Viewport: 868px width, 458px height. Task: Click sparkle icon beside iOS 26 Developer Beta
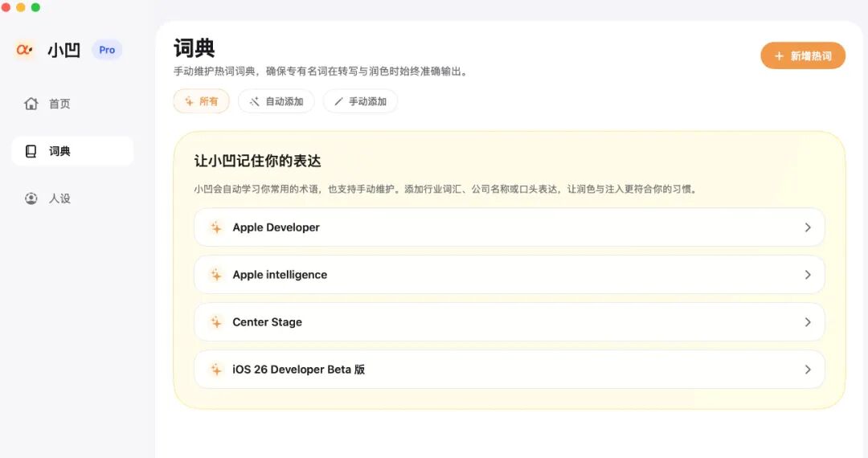pyautogui.click(x=215, y=370)
